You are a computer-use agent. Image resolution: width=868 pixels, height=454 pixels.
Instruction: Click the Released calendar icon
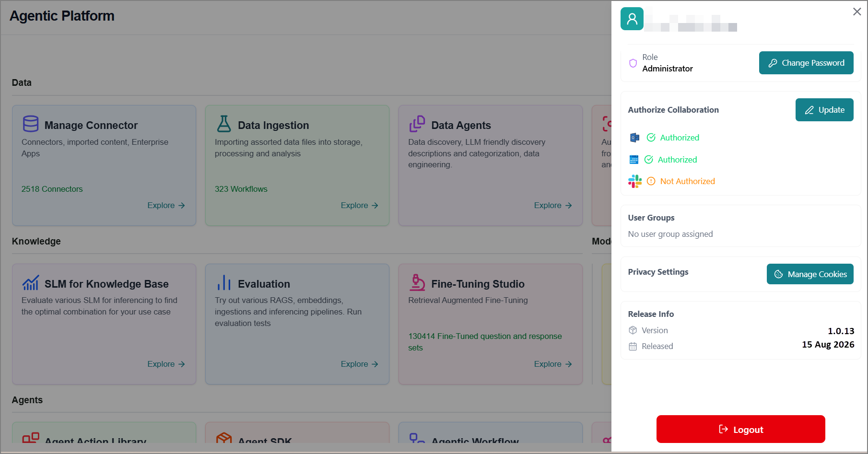(633, 346)
